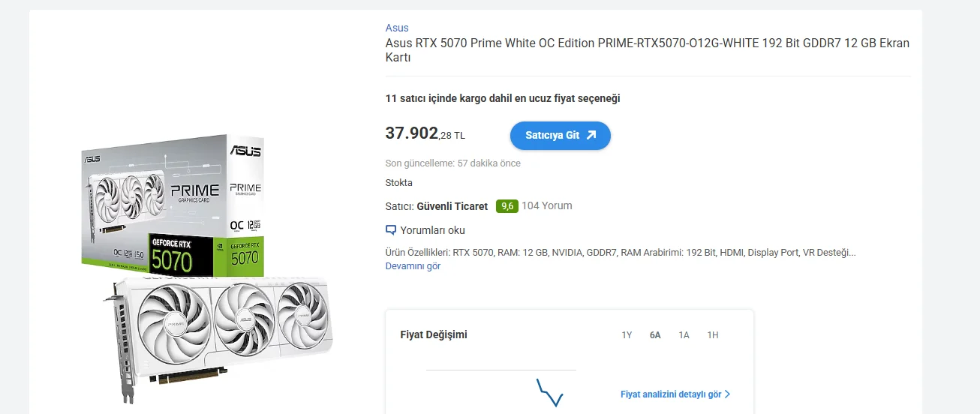Click the speech bubble comments icon
Screen dimensions: 980x414
click(390, 230)
